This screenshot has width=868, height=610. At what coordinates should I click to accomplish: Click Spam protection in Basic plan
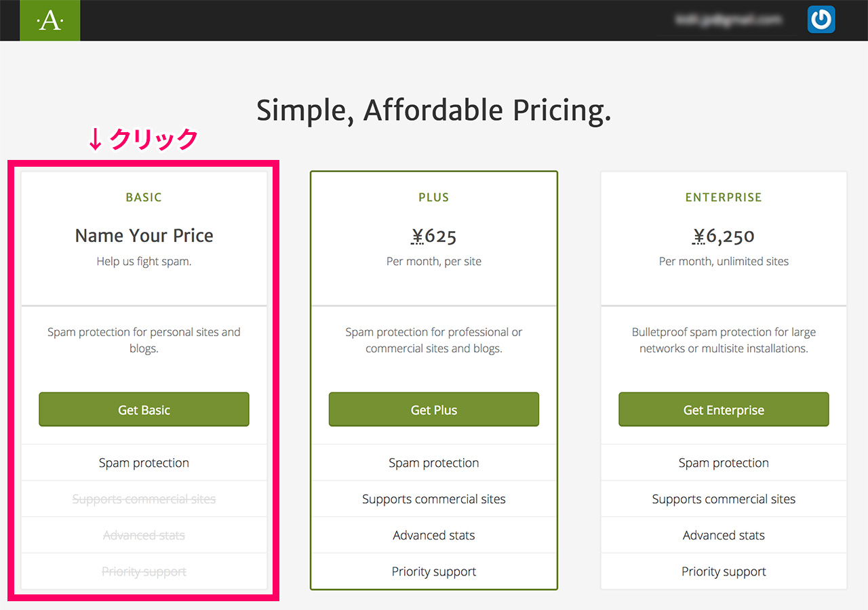pos(144,463)
